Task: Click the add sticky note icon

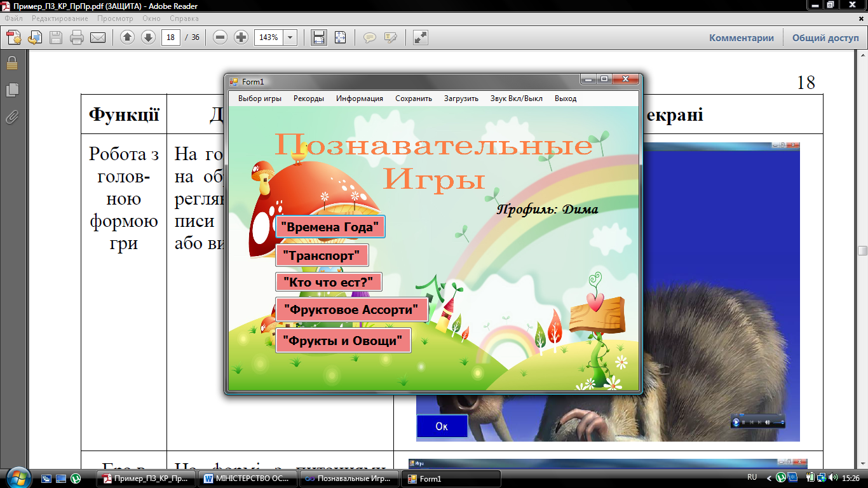Action: coord(369,37)
